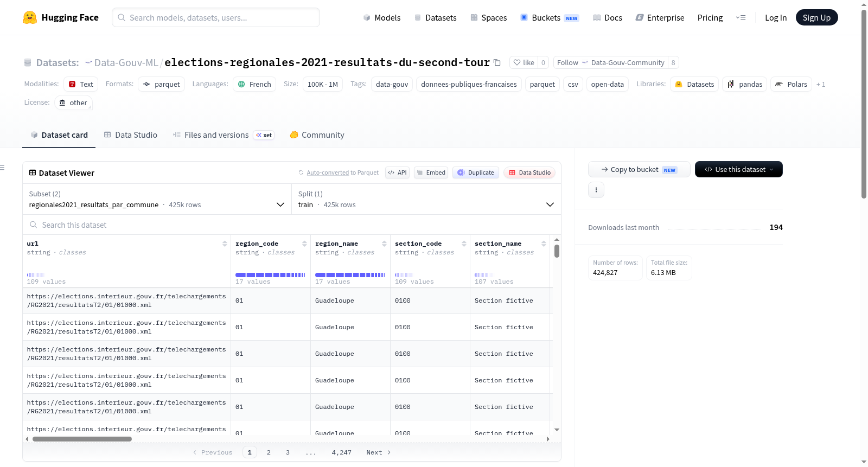Click the open-data tag

(607, 84)
